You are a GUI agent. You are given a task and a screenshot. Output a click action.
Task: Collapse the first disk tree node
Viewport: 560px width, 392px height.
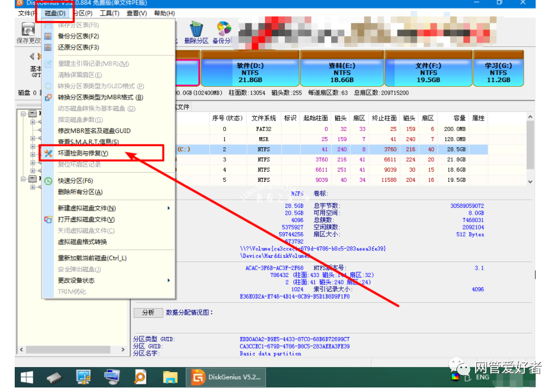(23, 114)
